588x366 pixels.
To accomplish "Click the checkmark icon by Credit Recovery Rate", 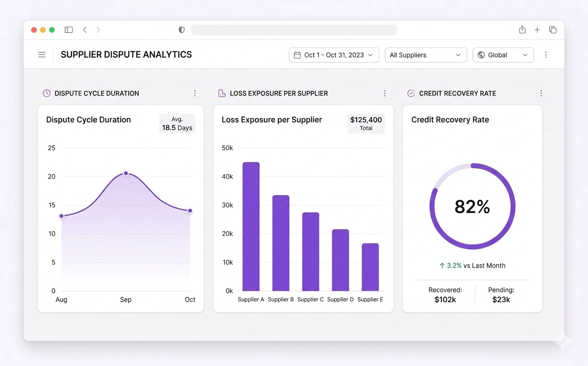I will click(411, 93).
